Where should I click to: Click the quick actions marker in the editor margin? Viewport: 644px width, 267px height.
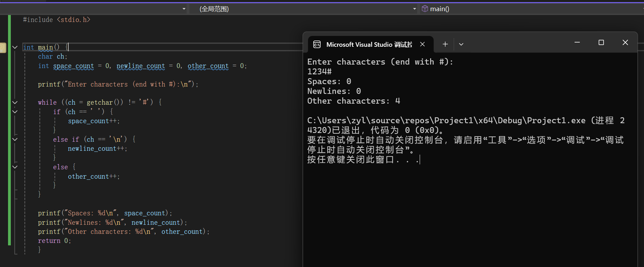tap(3, 47)
